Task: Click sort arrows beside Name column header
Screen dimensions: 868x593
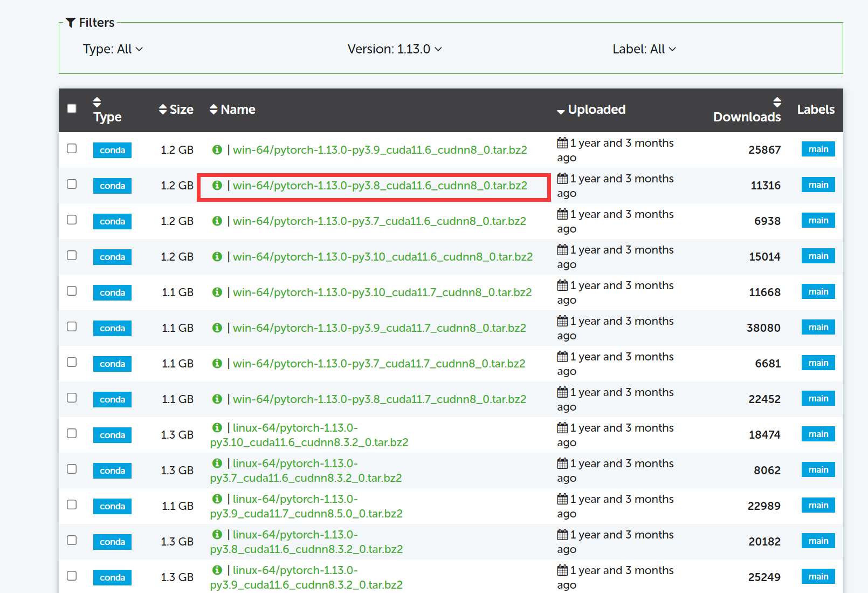Action: (213, 110)
